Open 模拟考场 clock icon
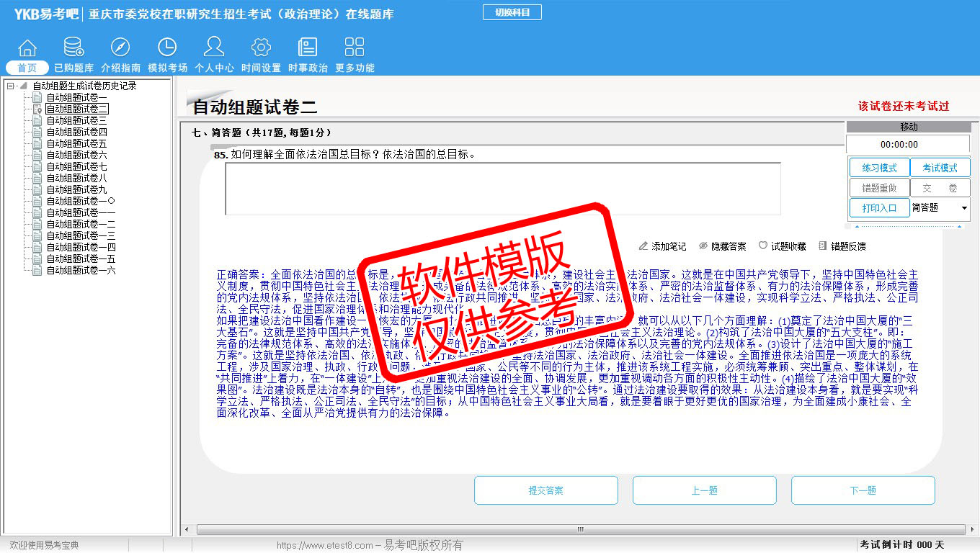 pos(167,48)
